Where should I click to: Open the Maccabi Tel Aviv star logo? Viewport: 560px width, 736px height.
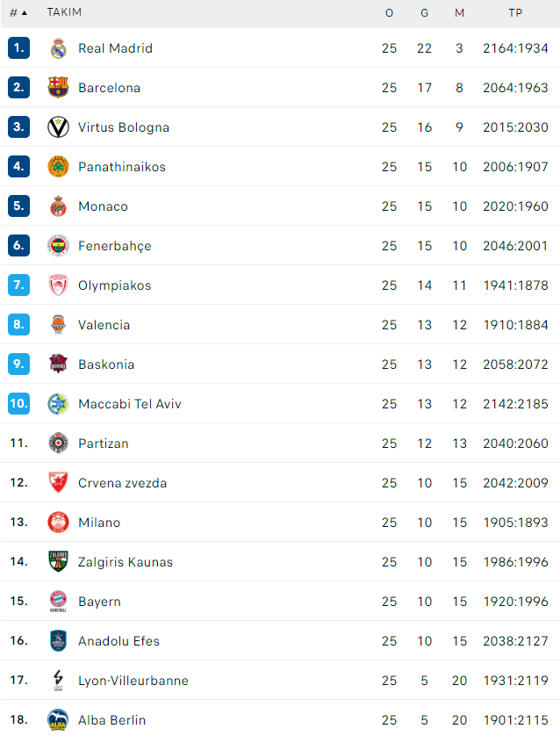coord(58,404)
